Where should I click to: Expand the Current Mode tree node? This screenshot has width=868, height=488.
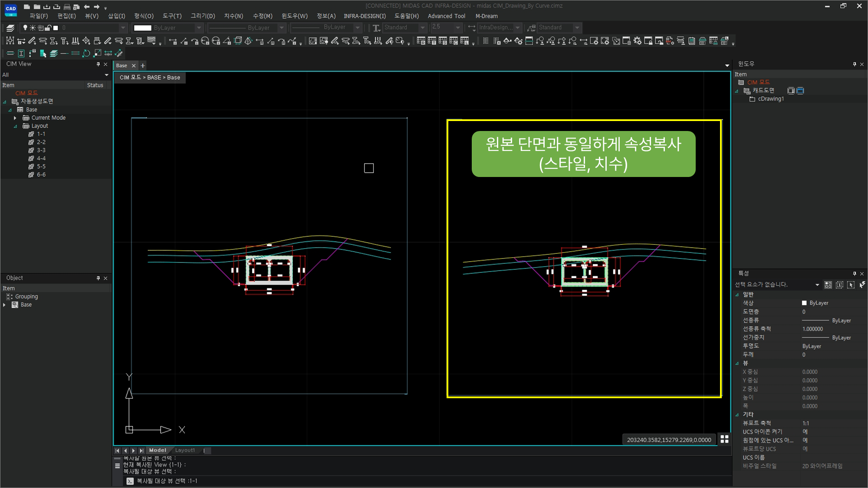15,118
